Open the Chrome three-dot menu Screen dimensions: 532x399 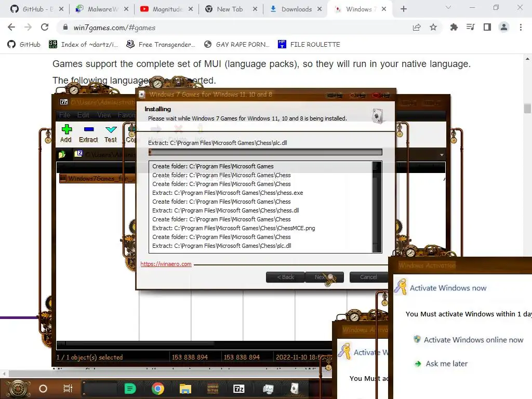coord(521,27)
